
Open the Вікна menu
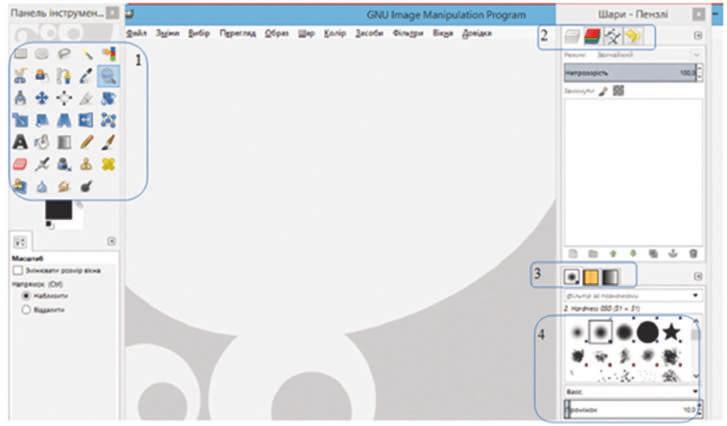442,33
